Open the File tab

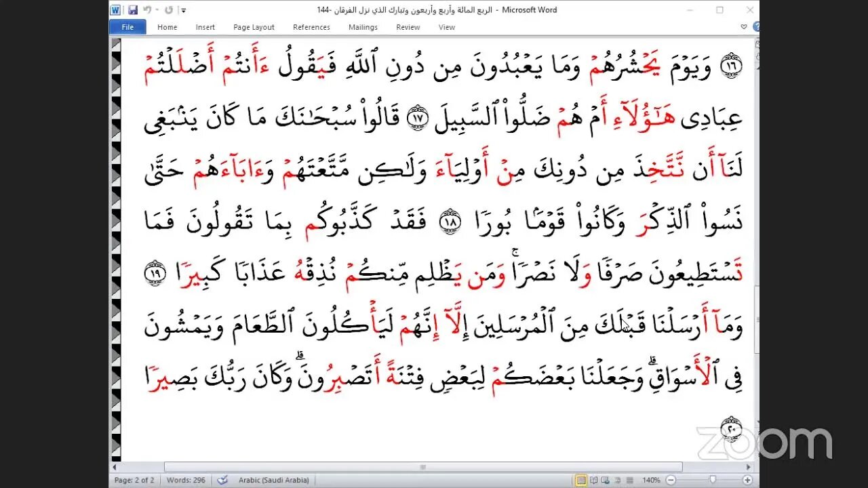pos(127,27)
